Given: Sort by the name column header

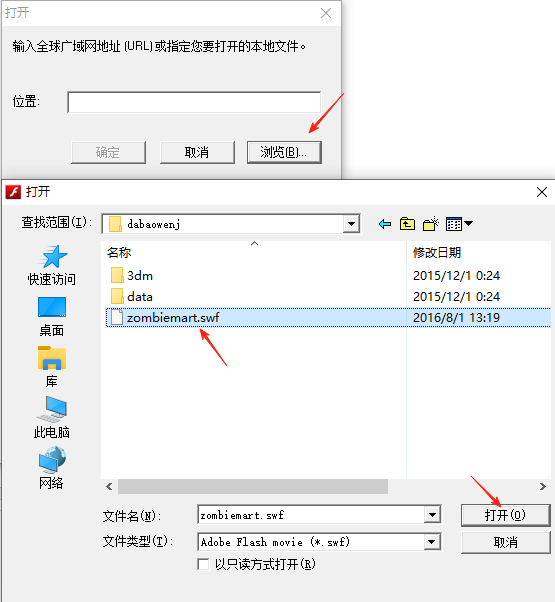Looking at the screenshot, I should coord(253,253).
